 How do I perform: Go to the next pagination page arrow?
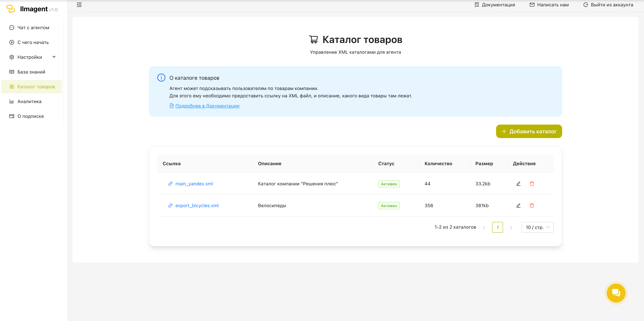point(511,227)
